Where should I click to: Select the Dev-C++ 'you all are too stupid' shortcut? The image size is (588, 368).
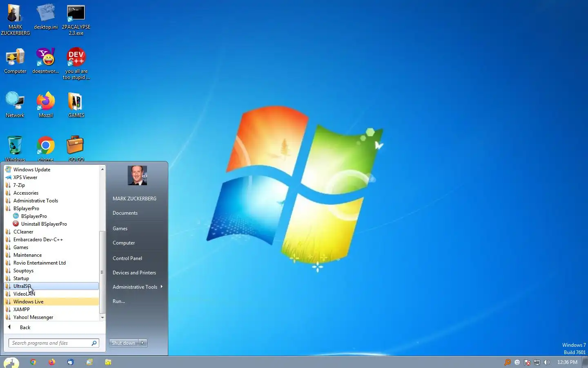tap(76, 64)
